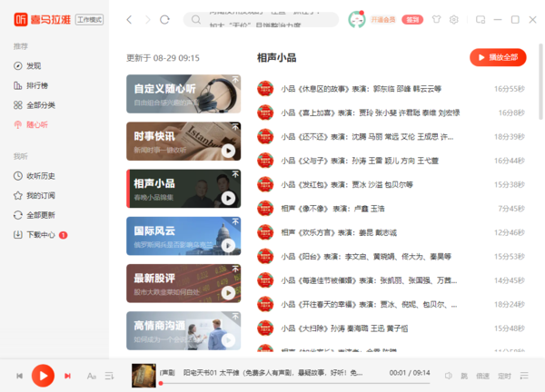
Task: Pin the 高情商沟通 card to top
Action: click(235, 317)
